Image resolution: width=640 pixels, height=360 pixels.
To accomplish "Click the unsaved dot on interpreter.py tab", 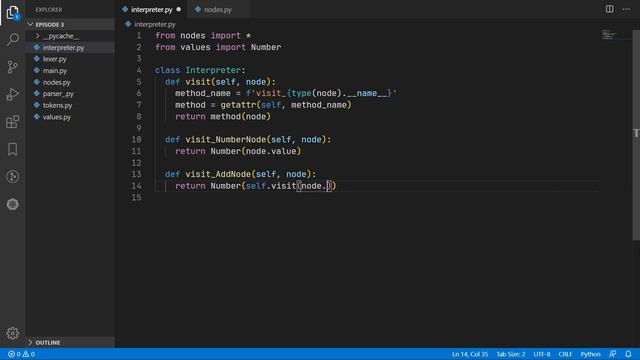I will [x=179, y=9].
